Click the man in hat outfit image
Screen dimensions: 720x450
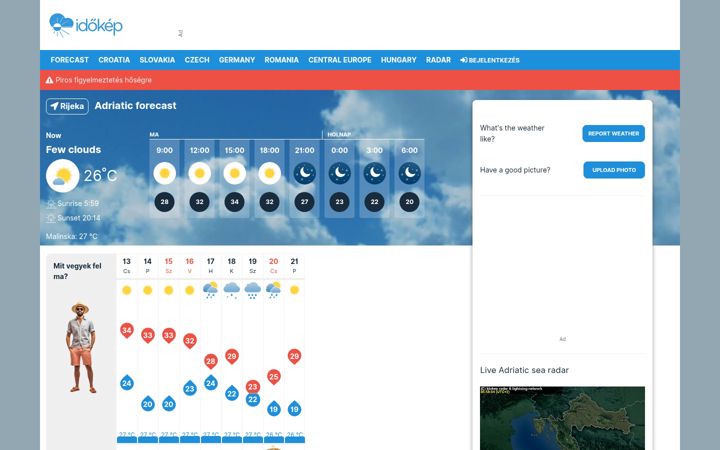(81, 348)
